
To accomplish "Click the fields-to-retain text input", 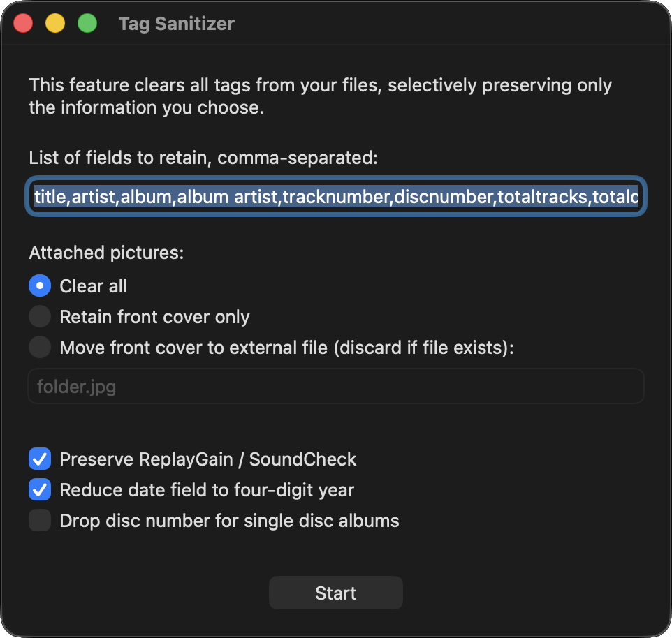I will [335, 197].
